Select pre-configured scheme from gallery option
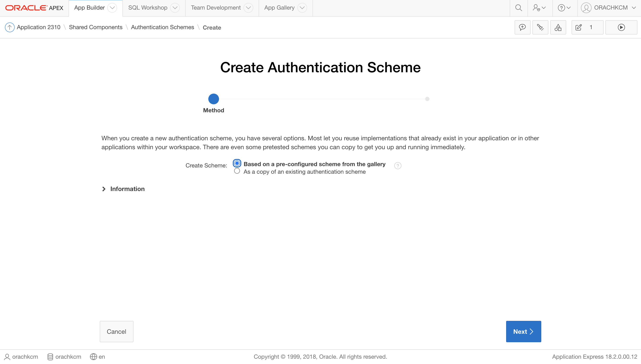This screenshot has height=364, width=641. (237, 163)
